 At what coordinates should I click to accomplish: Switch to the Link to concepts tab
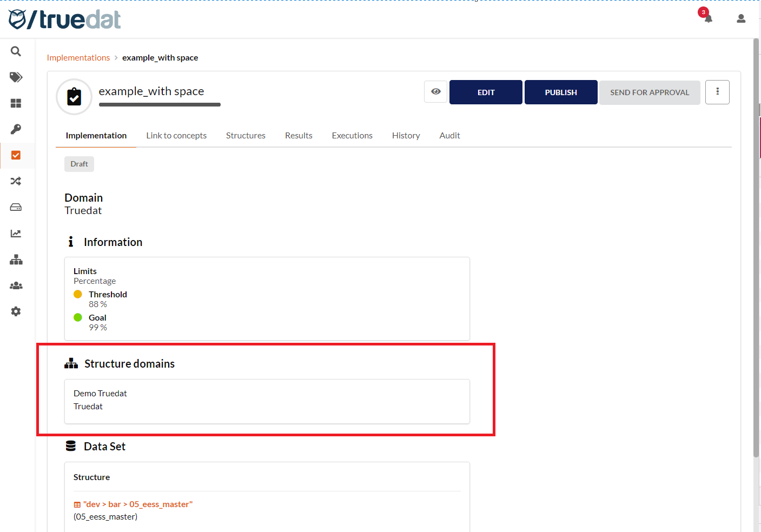click(176, 136)
